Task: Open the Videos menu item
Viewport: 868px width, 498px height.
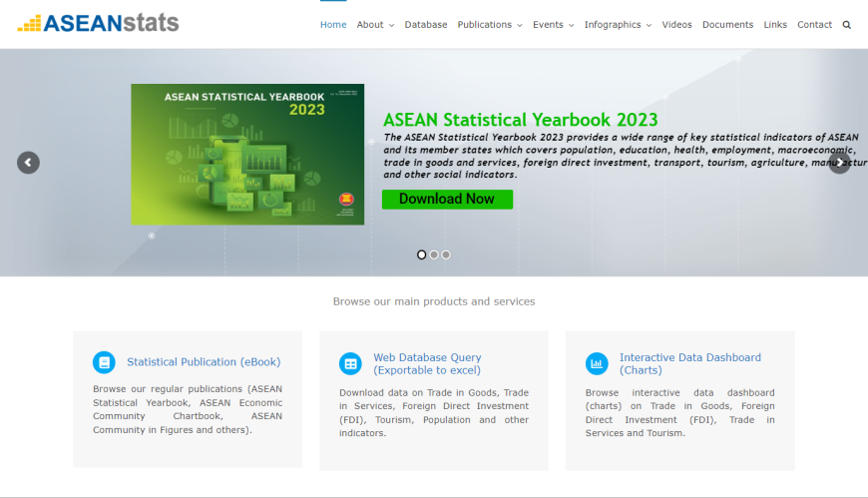Action: pos(677,25)
